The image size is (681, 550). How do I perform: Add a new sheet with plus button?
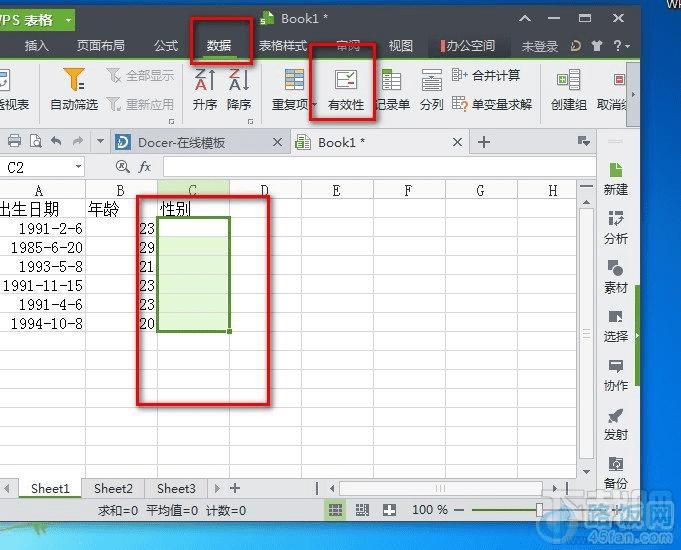235,488
